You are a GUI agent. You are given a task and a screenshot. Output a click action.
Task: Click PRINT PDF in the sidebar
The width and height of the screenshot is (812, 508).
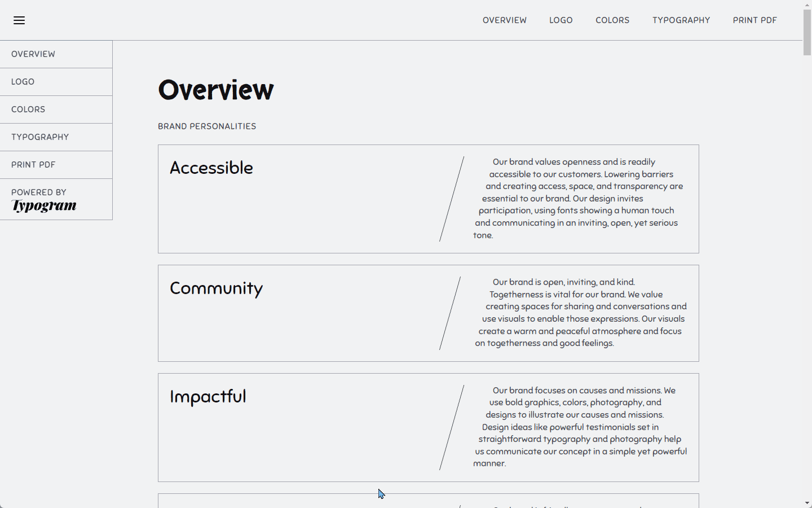coord(33,164)
